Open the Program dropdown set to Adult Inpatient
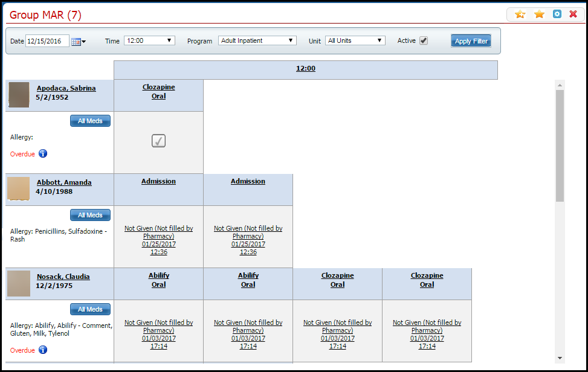 click(x=257, y=40)
